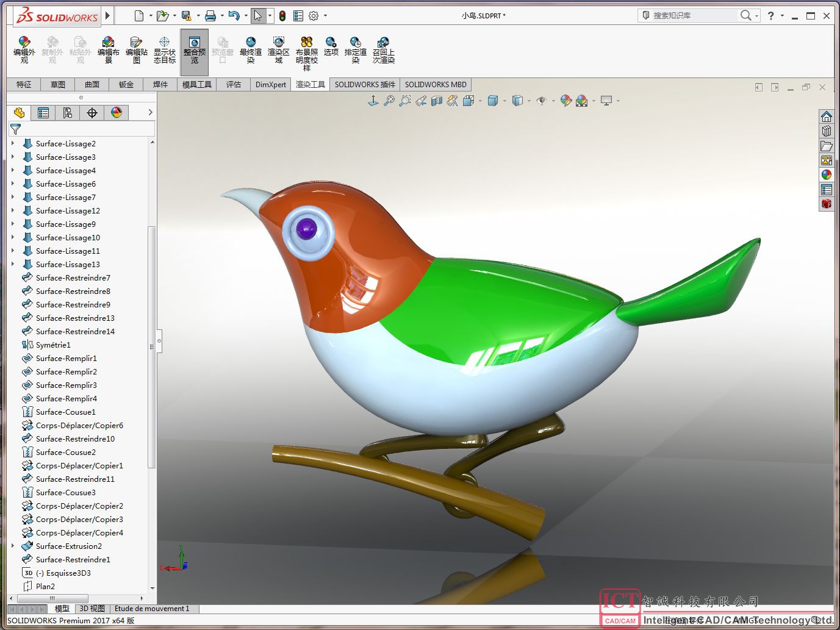
Task: Open the render 选项 (Options)
Action: tap(331, 46)
